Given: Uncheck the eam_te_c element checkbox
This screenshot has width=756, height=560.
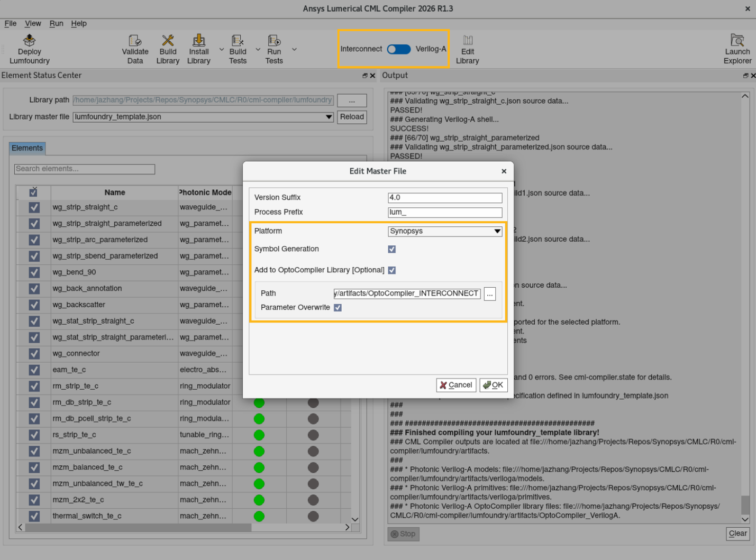Looking at the screenshot, I should click(34, 370).
